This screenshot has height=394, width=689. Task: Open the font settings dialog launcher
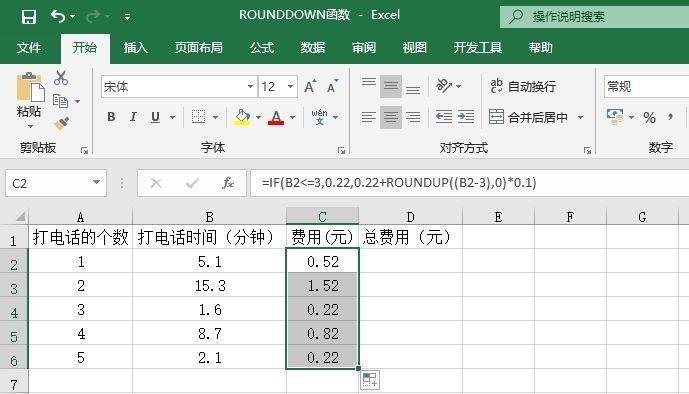click(x=341, y=151)
